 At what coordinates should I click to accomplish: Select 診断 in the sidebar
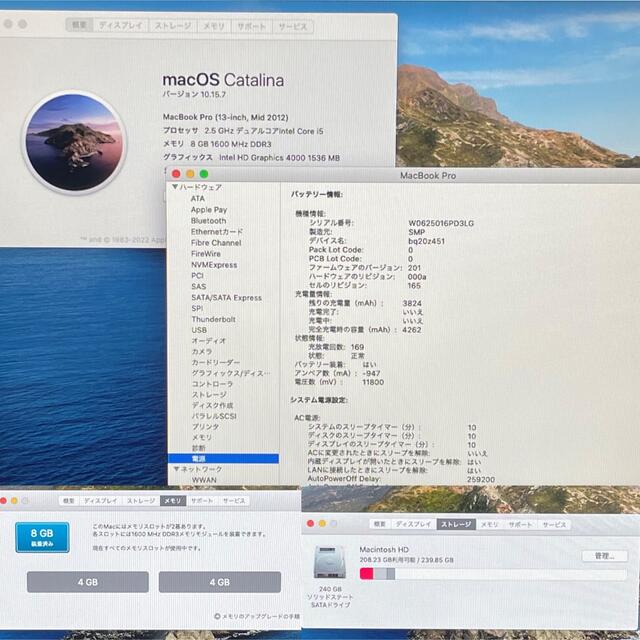199,448
